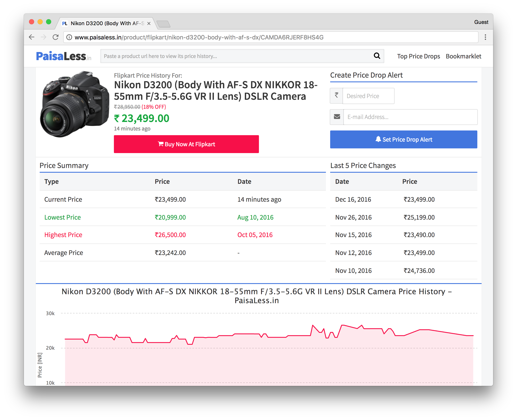Click the site info icon in address bar
This screenshot has height=420, width=517.
(x=69, y=37)
